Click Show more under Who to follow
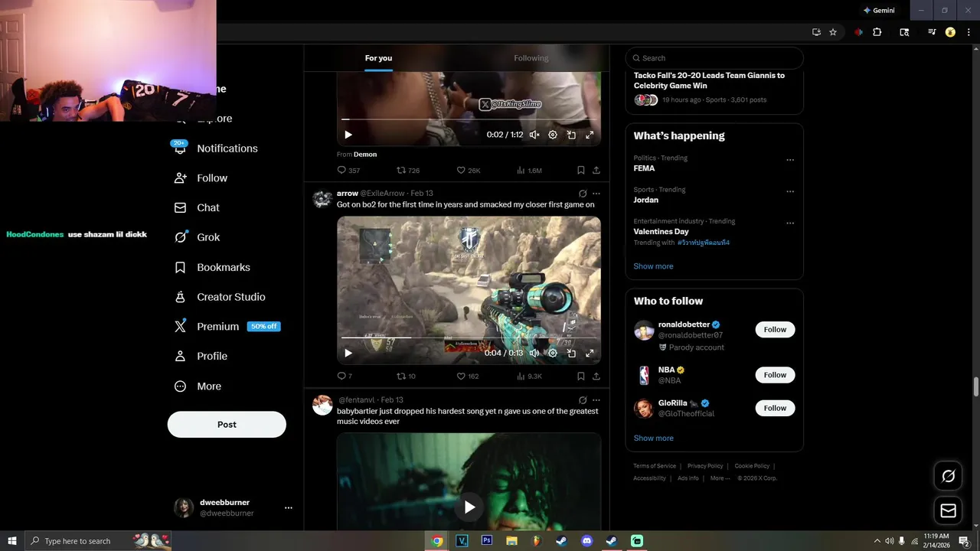The height and width of the screenshot is (551, 980). click(x=653, y=439)
